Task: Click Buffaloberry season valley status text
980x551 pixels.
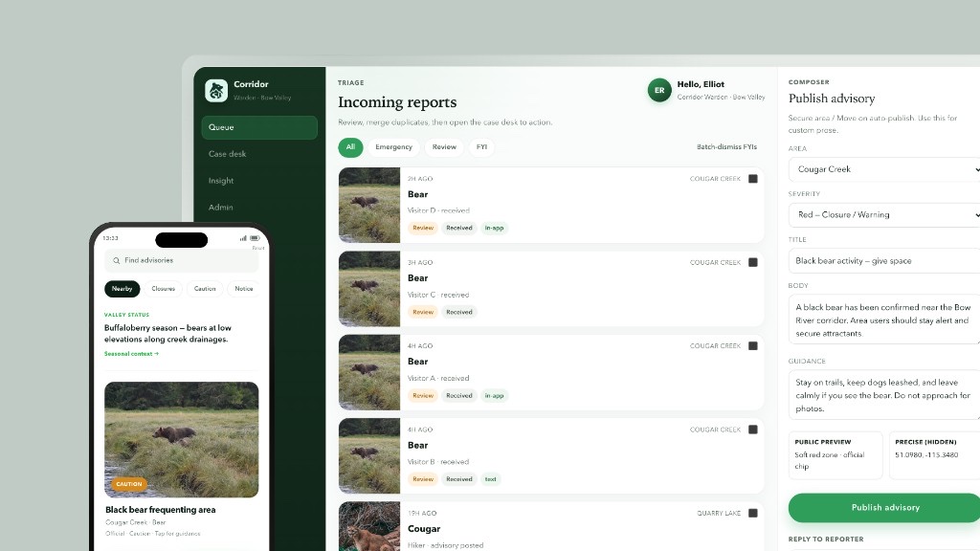Action: click(167, 334)
